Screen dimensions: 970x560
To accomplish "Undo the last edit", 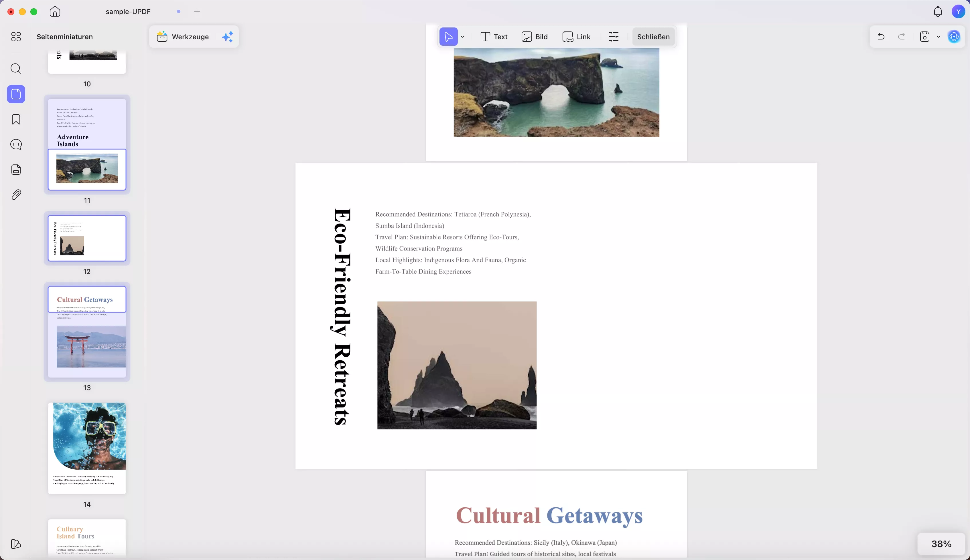I will [881, 37].
